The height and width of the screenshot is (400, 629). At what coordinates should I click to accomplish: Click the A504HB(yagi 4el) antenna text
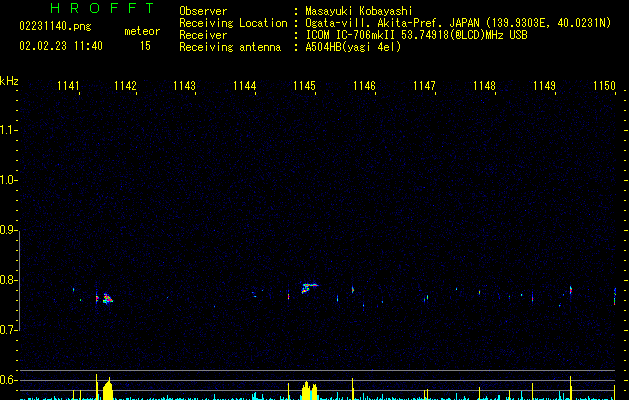tap(353, 47)
